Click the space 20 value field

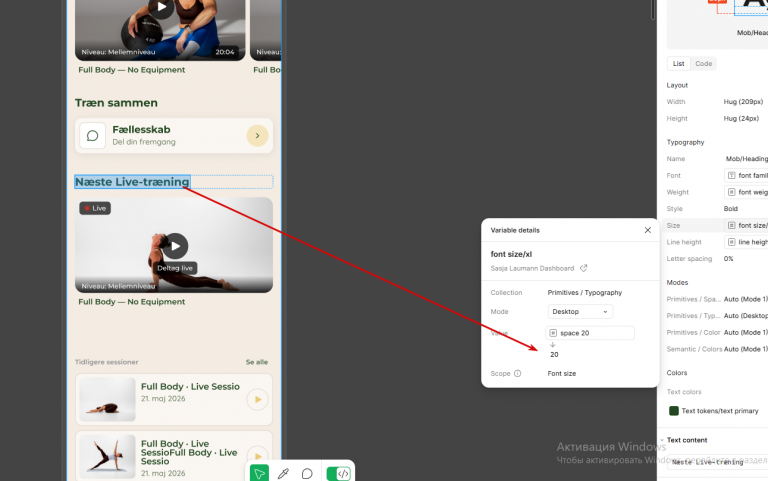coord(590,333)
